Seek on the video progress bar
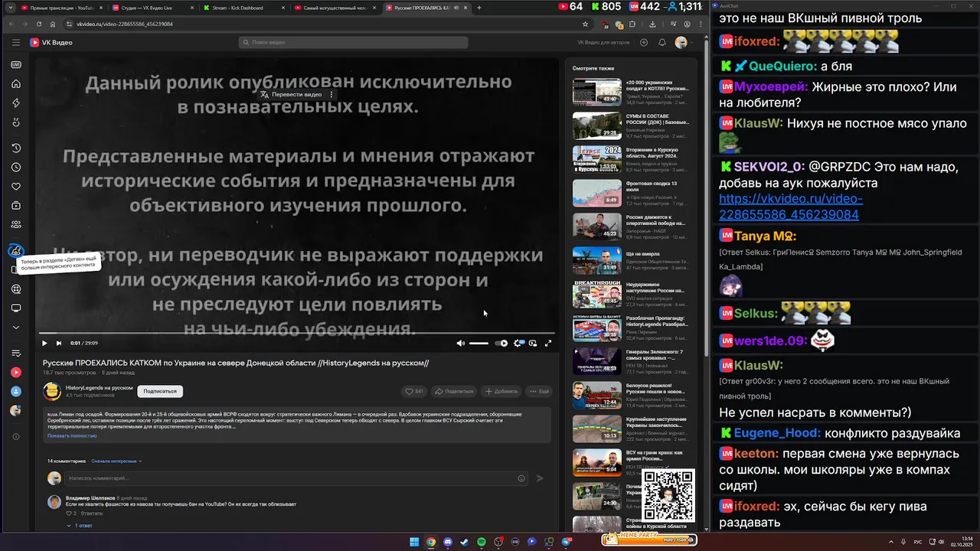 [x=298, y=333]
